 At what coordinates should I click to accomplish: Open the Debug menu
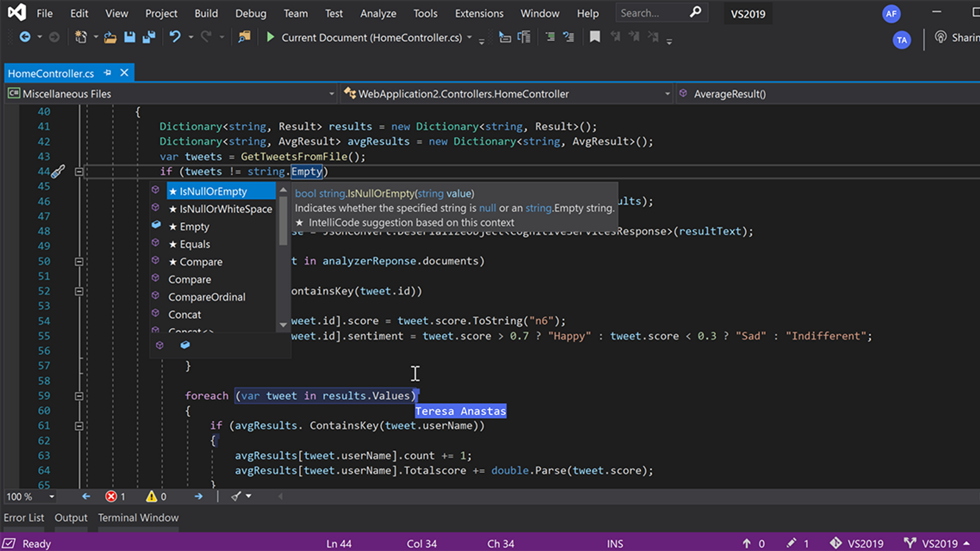coord(250,13)
